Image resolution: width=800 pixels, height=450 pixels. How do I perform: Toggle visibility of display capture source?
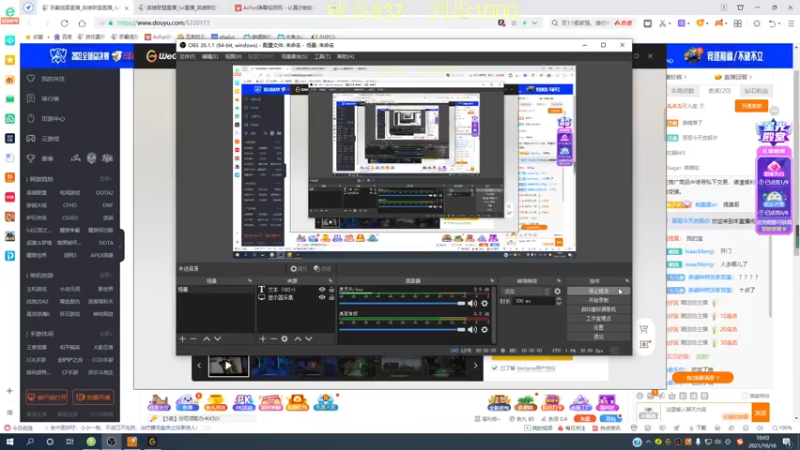point(322,297)
